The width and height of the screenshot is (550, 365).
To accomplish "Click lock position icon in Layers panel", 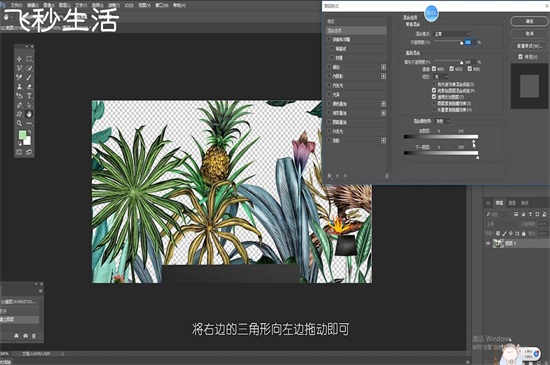I will [511, 233].
